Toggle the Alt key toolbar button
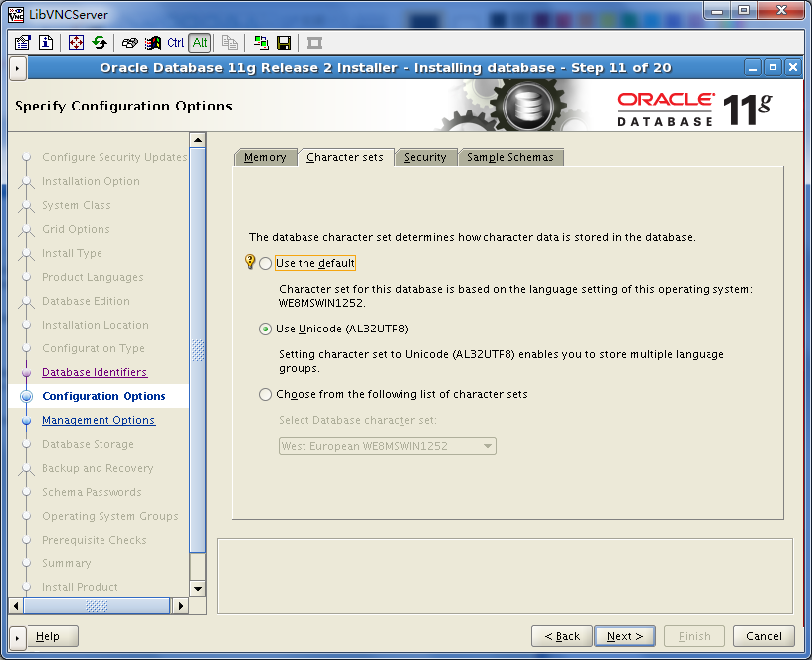 point(200,43)
